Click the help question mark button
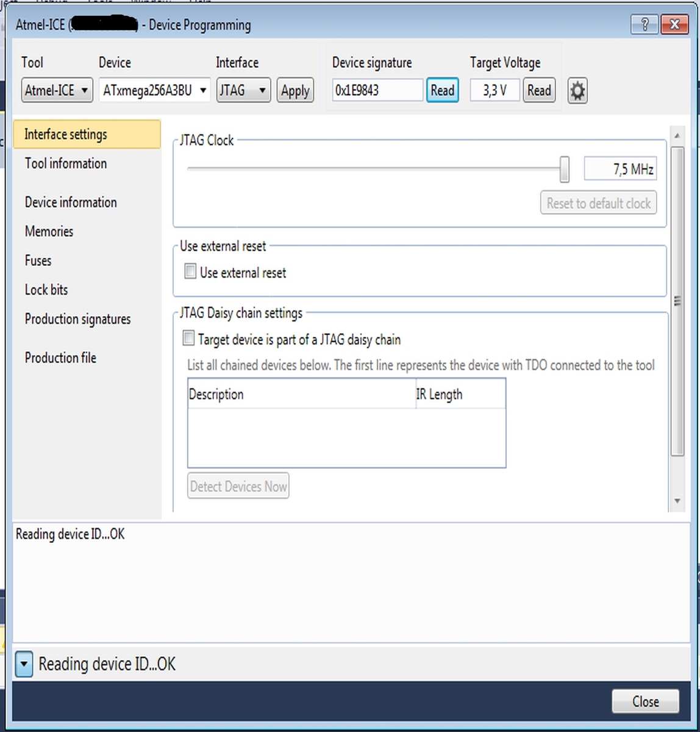700x732 pixels. 645,24
